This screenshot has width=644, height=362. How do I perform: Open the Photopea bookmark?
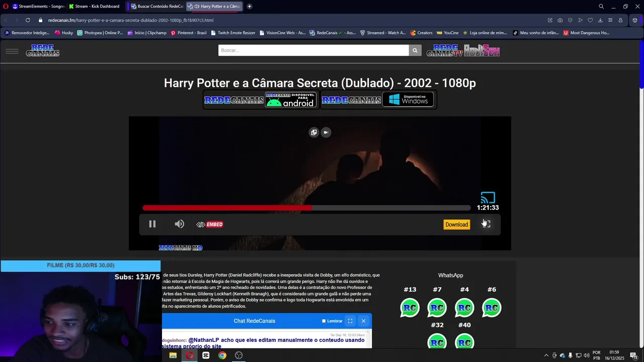click(100, 33)
